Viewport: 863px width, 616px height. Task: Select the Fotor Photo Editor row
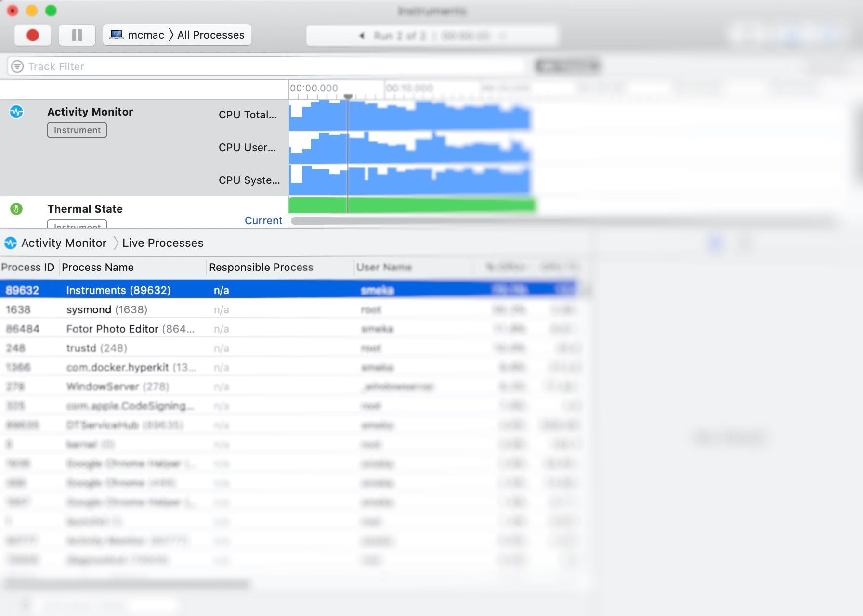coord(289,329)
